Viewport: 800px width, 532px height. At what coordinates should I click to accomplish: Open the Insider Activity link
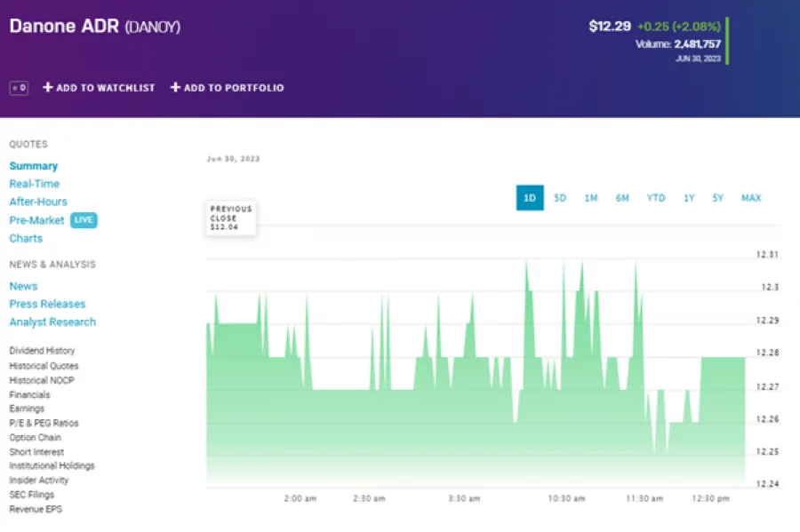[x=39, y=480]
